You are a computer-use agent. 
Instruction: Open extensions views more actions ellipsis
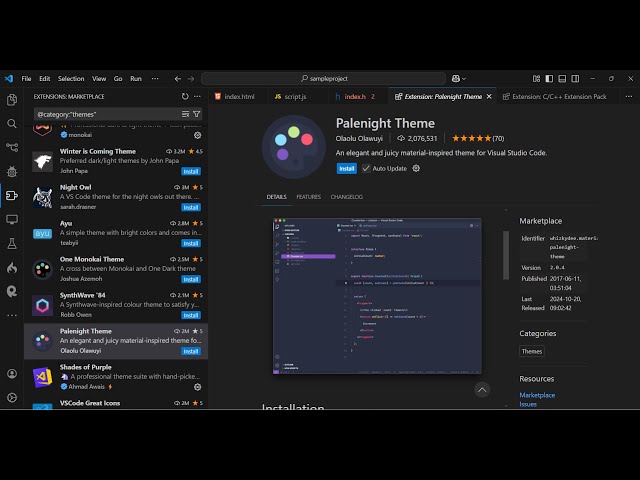click(198, 97)
